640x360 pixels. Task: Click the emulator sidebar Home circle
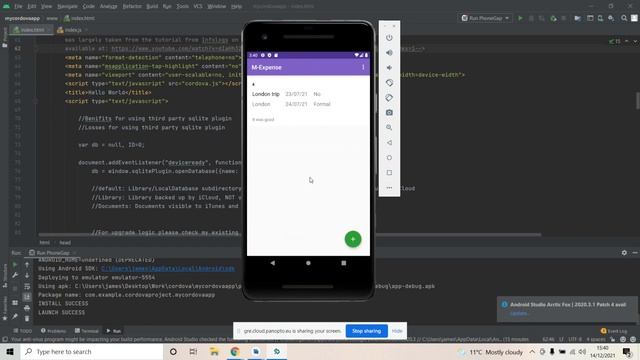pyautogui.click(x=389, y=158)
